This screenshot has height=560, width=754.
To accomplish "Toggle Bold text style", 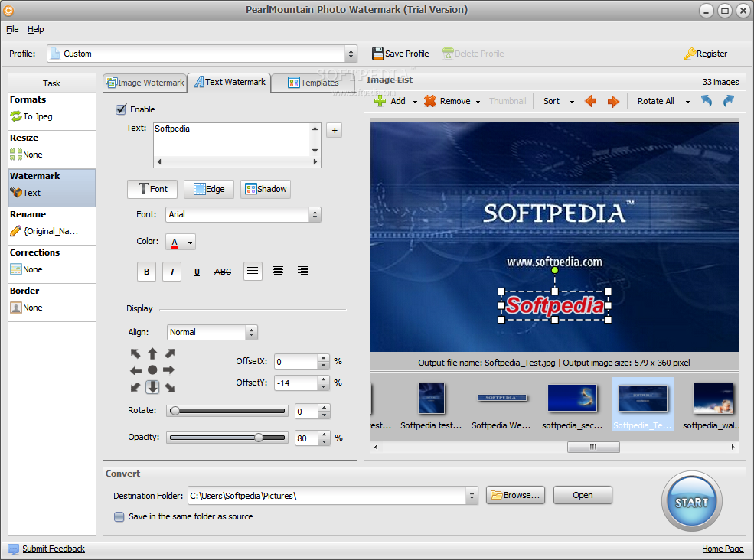I will pyautogui.click(x=147, y=272).
